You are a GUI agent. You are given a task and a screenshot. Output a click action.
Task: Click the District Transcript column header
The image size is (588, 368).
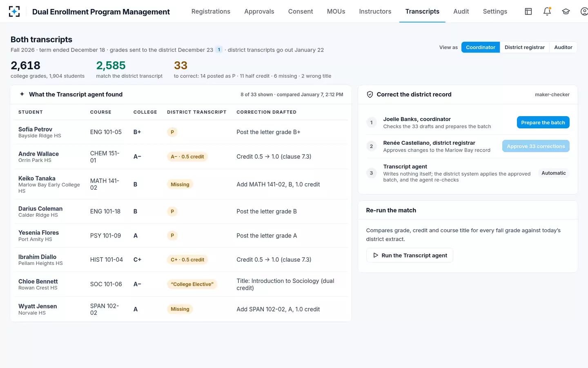pyautogui.click(x=197, y=112)
